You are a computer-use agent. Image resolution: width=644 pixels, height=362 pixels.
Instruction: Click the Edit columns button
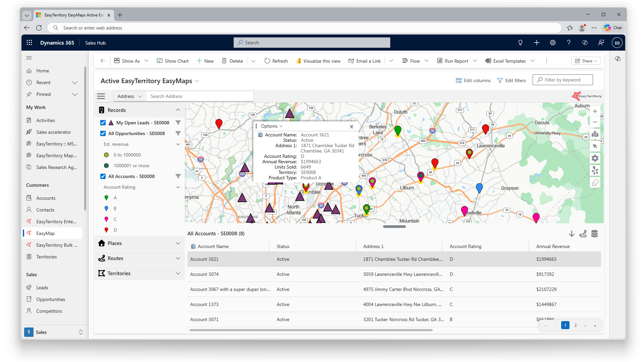pyautogui.click(x=473, y=80)
